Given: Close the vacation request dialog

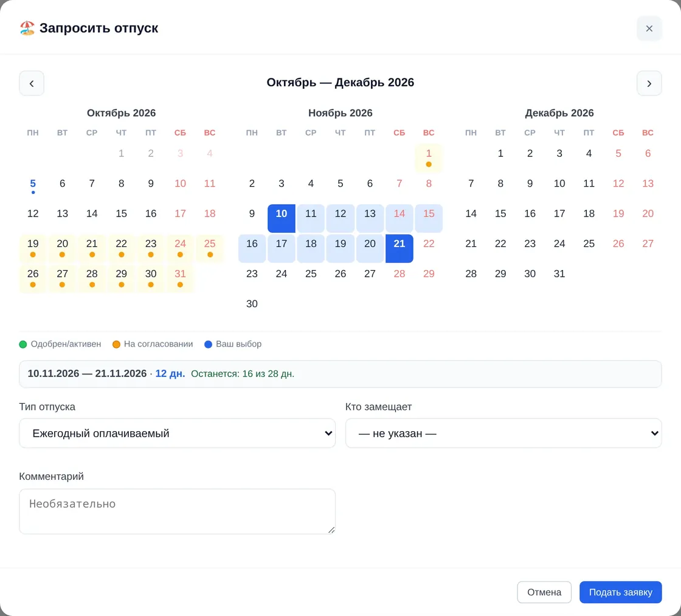Looking at the screenshot, I should 649,28.
